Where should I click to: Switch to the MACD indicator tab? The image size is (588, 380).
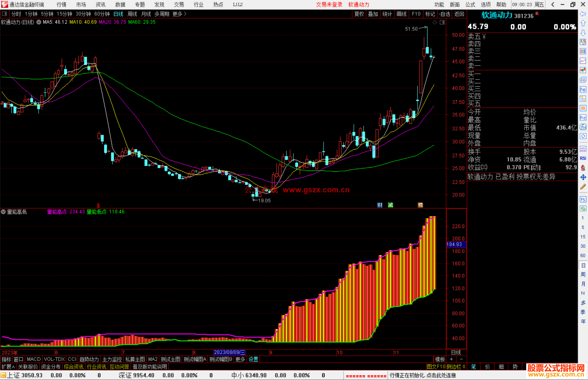[33, 359]
